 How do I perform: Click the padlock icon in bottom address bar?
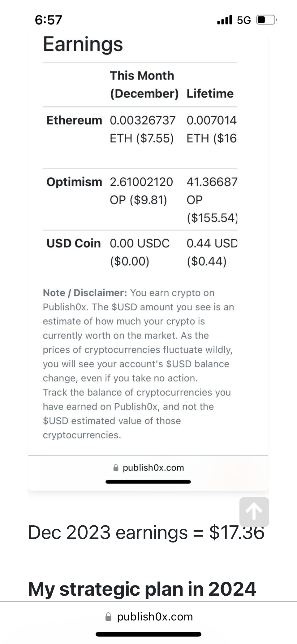click(x=108, y=617)
